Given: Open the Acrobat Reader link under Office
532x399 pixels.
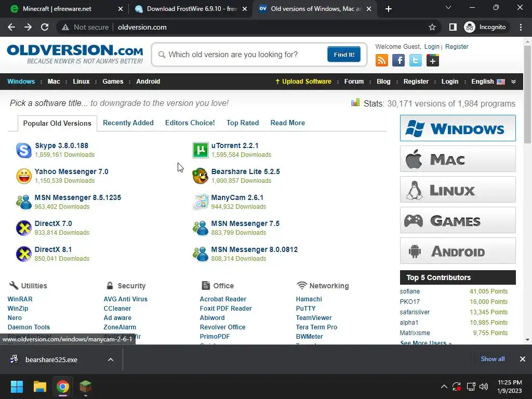Looking at the screenshot, I should (223, 299).
